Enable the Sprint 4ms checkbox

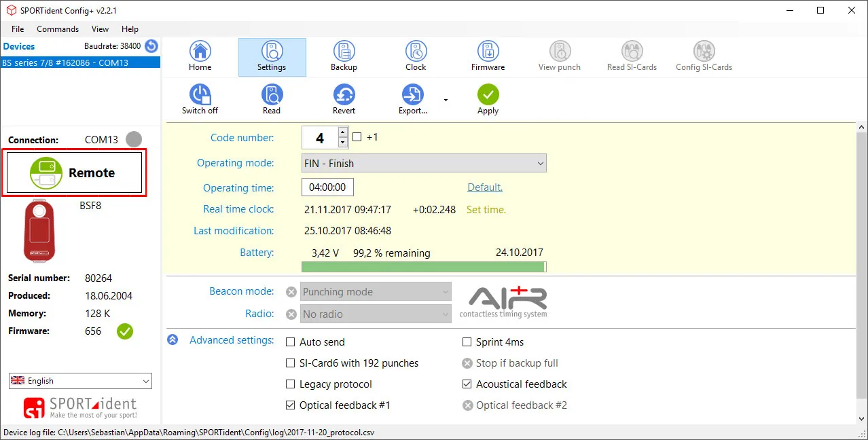pos(467,342)
